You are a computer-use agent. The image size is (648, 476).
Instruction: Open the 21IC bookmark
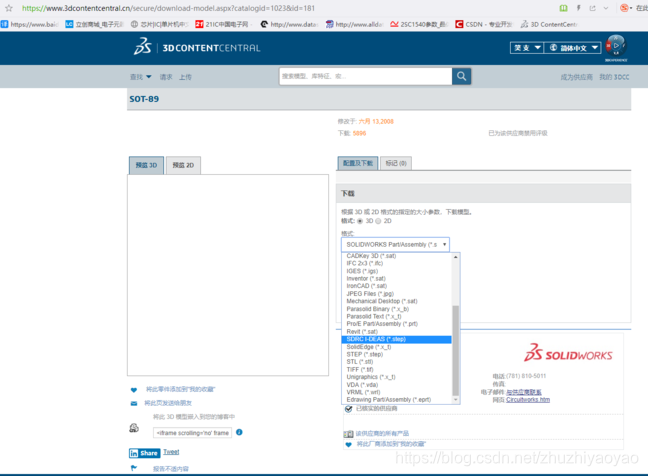(222, 24)
